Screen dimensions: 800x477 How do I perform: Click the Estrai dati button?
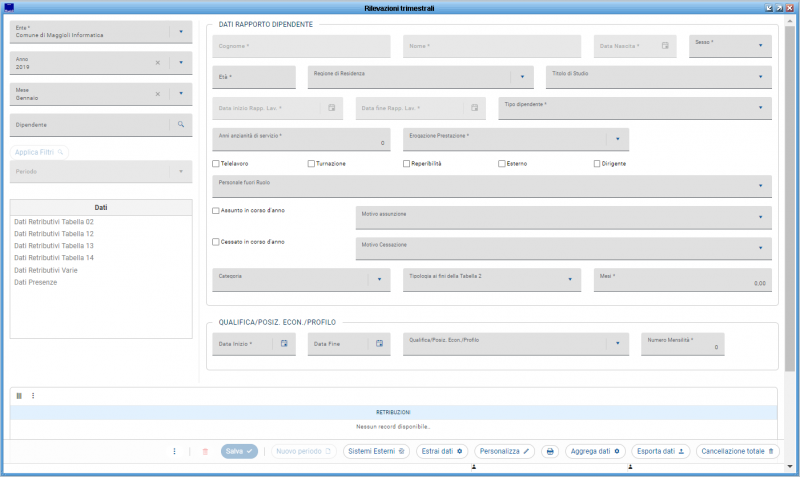point(440,452)
